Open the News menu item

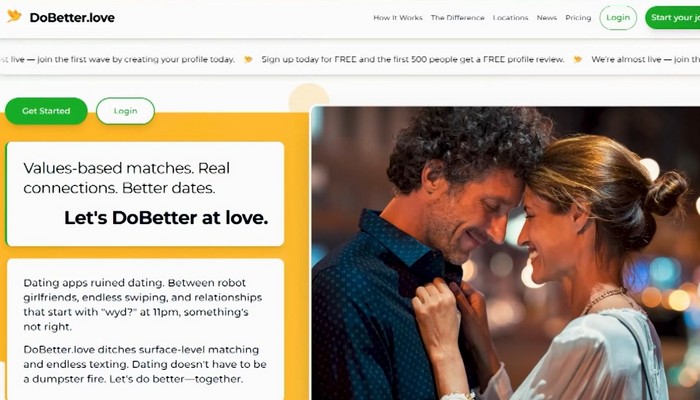547,18
